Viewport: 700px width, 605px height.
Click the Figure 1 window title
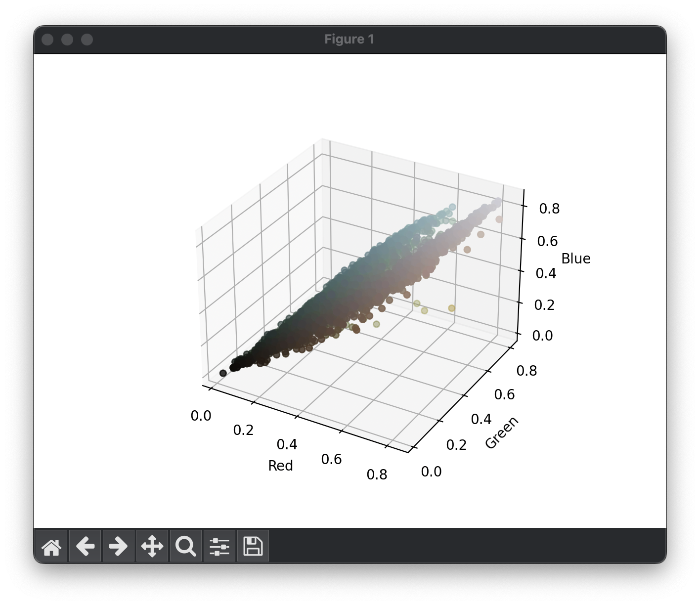coord(350,40)
